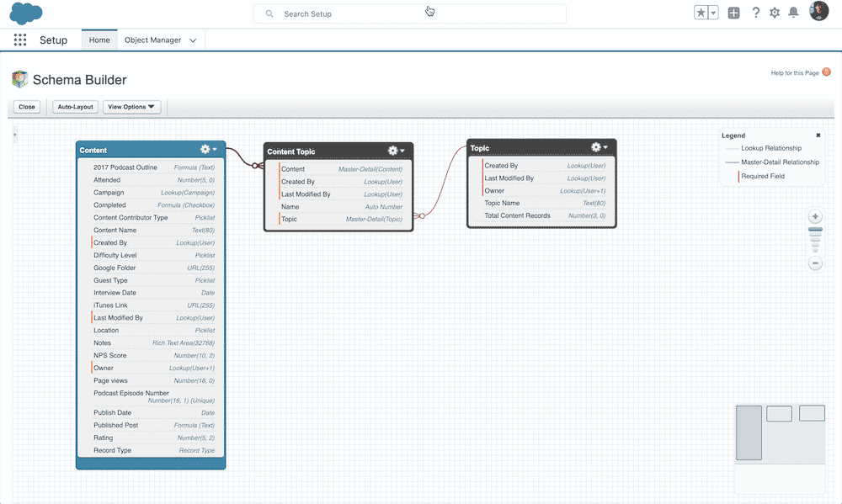Viewport: 842px width, 504px height.
Task: Open the Setup gear icon in header
Action: 775,13
